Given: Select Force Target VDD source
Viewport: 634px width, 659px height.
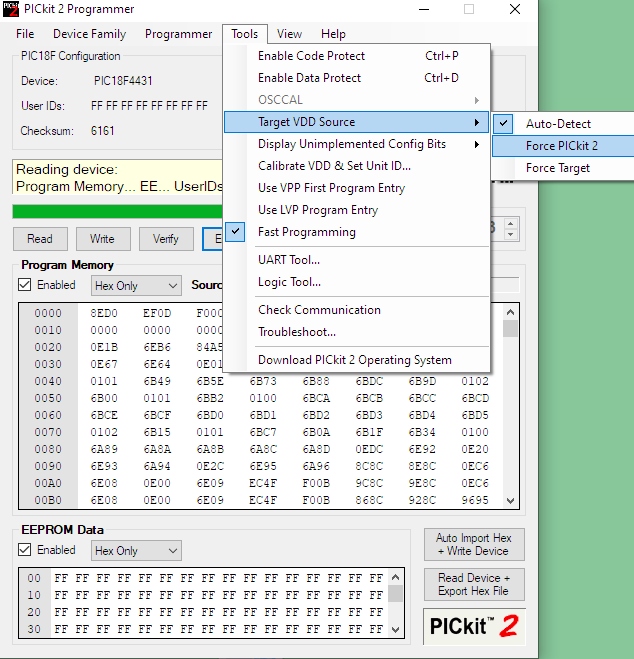Looking at the screenshot, I should 563,168.
